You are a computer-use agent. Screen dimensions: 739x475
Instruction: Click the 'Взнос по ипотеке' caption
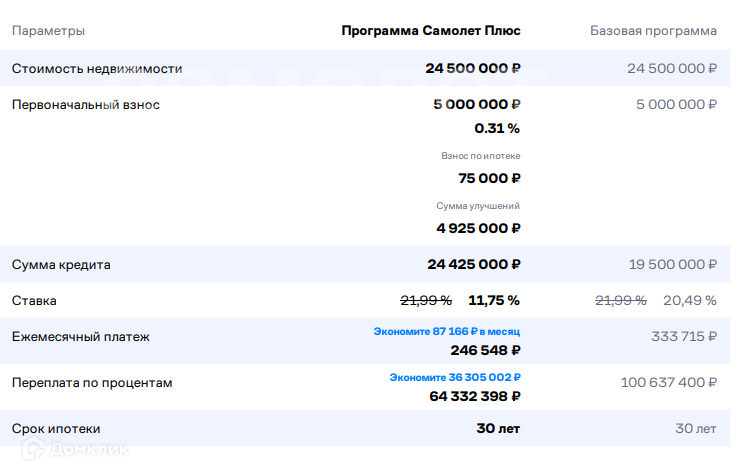click(x=480, y=156)
